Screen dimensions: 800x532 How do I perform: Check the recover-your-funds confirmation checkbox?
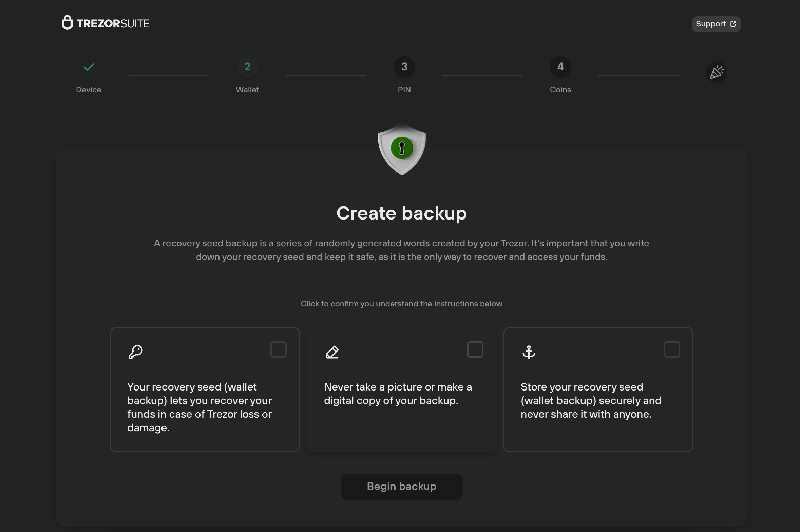(x=278, y=349)
